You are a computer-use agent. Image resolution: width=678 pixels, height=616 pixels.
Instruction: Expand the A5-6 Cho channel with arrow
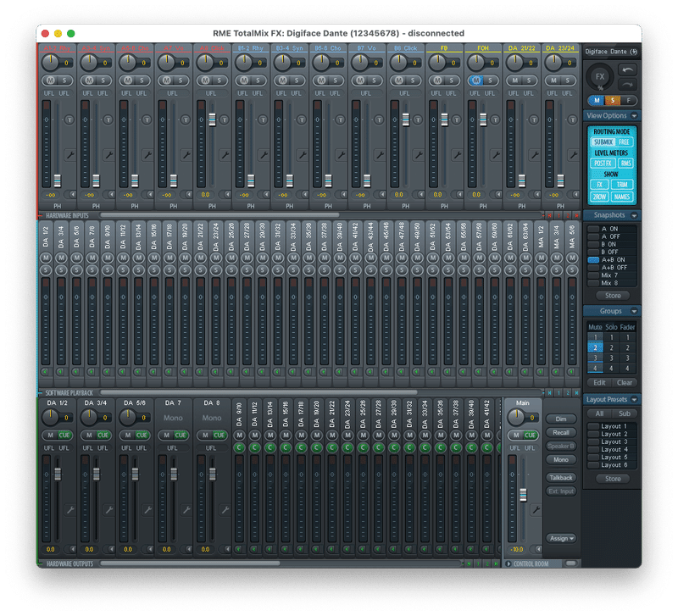pyautogui.click(x=150, y=195)
